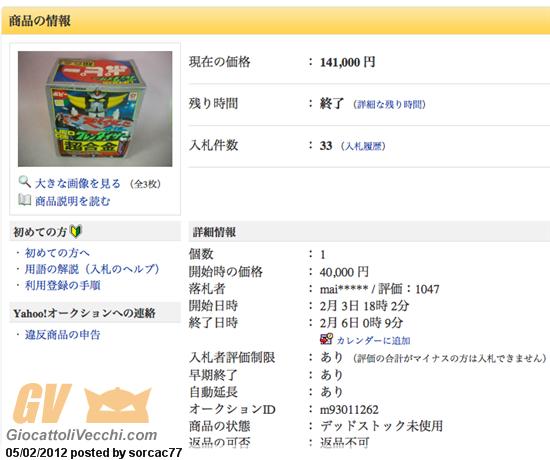This screenshot has width=550, height=460.
Task: Click the green-yellow beginner mark icon
Action: (x=76, y=231)
